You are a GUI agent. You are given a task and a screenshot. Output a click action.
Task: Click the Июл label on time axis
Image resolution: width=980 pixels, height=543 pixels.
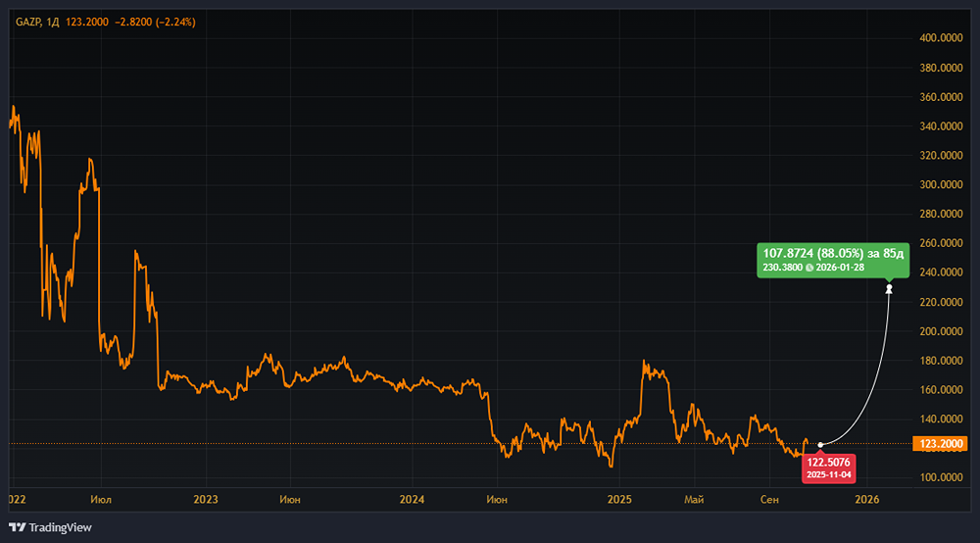[x=100, y=500]
